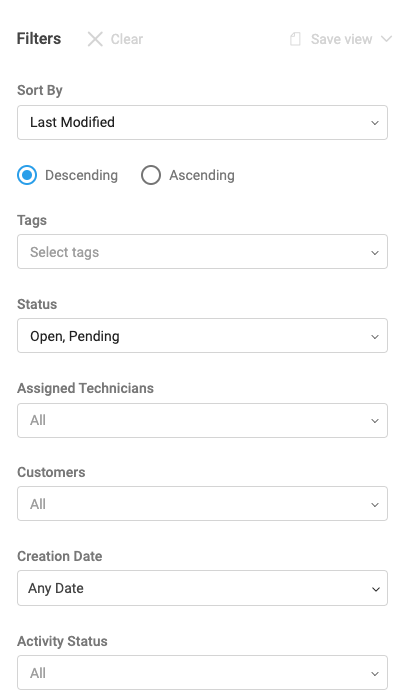The height and width of the screenshot is (694, 411).
Task: Click the chevron arrow in Customers field
Action: 375,505
